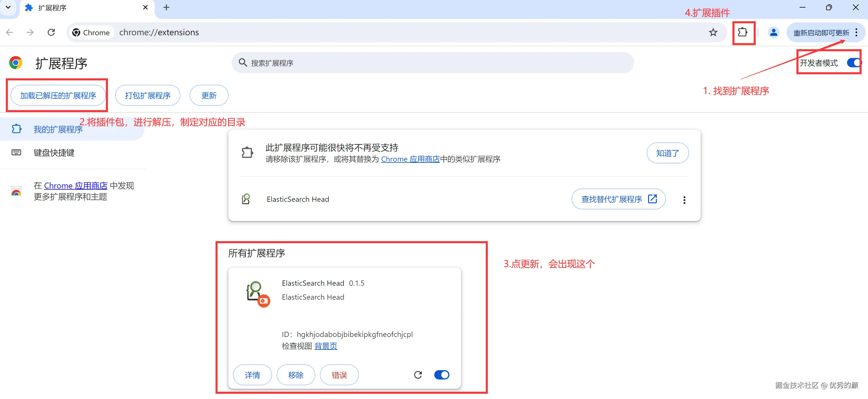Remove the extension via 移除 button
Image resolution: width=868 pixels, height=399 pixels.
click(x=296, y=375)
